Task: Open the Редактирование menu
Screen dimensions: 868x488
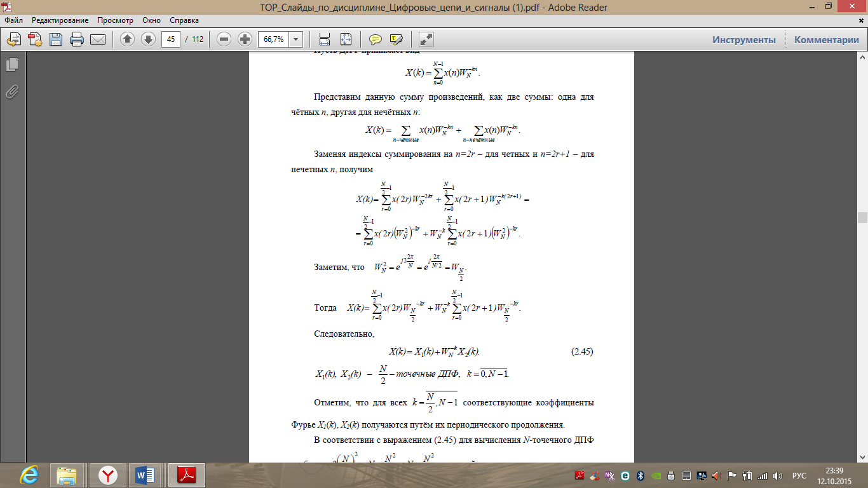Action: click(61, 20)
